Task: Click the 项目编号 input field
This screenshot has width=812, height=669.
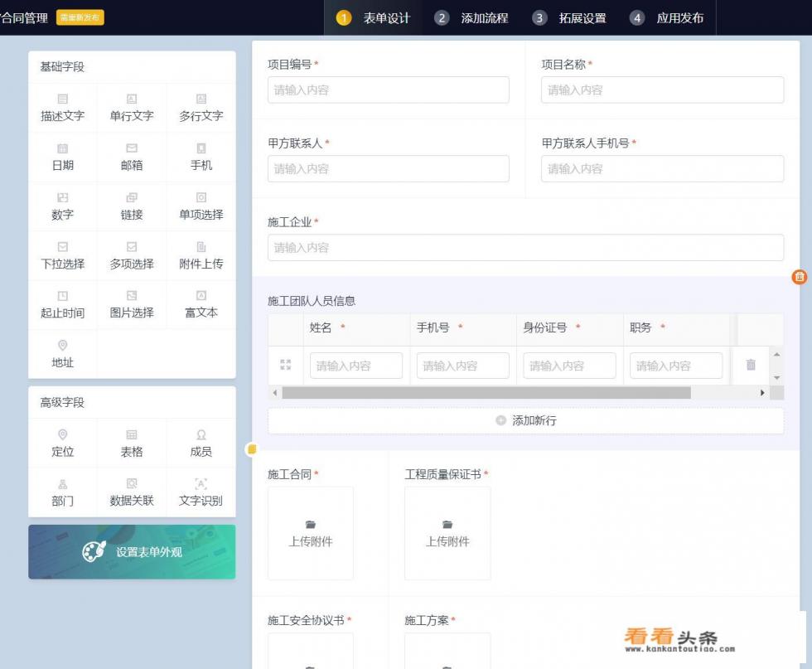Action: coord(388,90)
